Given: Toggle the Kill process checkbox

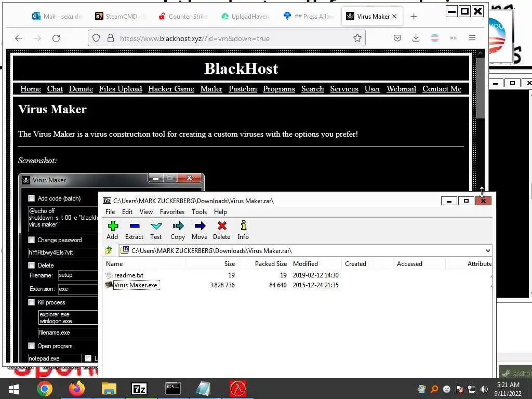Looking at the screenshot, I should coord(32,302).
